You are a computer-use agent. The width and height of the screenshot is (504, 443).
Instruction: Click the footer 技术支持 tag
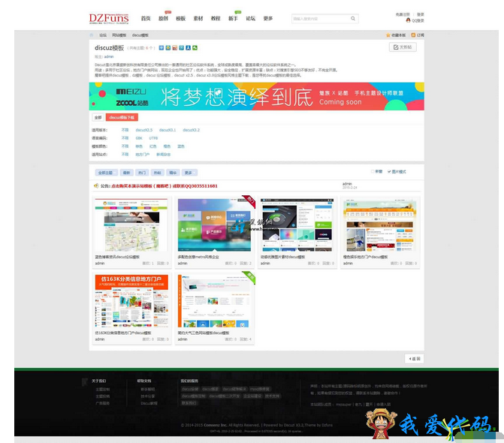click(x=272, y=396)
